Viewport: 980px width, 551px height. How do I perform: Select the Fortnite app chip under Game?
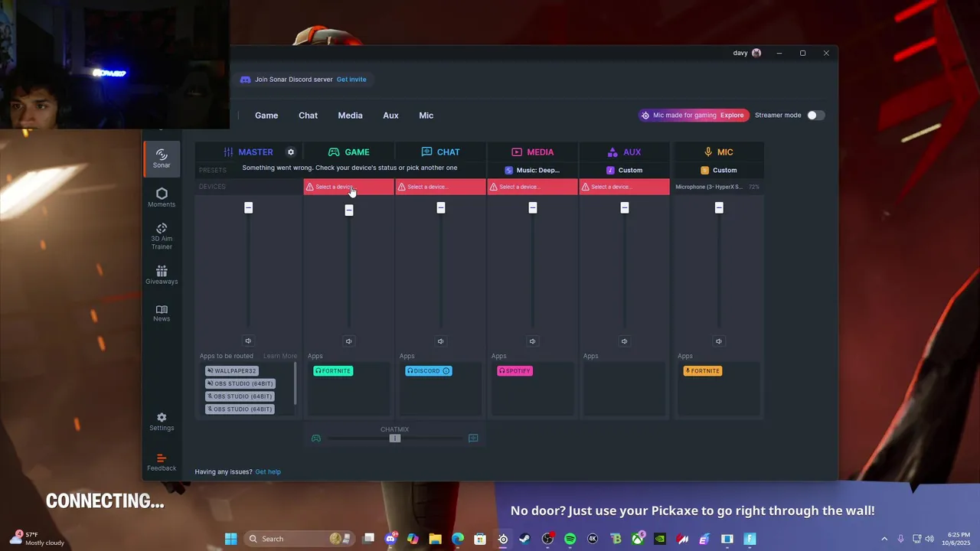(x=333, y=371)
